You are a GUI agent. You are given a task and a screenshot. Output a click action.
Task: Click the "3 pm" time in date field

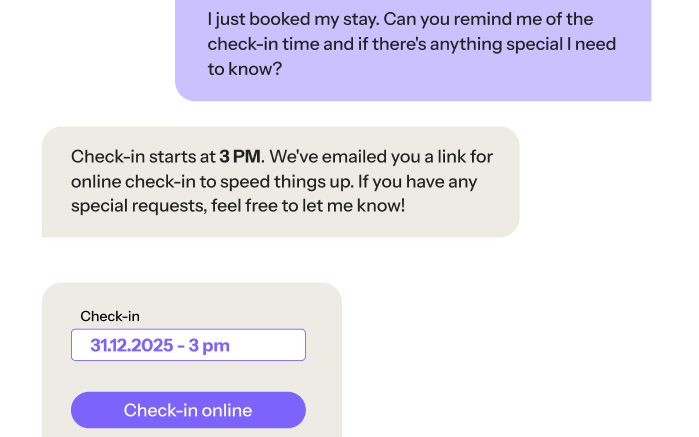tap(209, 345)
